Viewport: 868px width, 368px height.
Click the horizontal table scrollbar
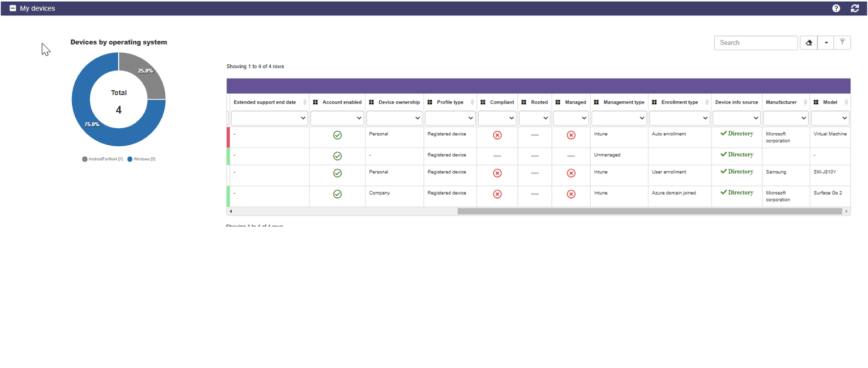(649, 211)
